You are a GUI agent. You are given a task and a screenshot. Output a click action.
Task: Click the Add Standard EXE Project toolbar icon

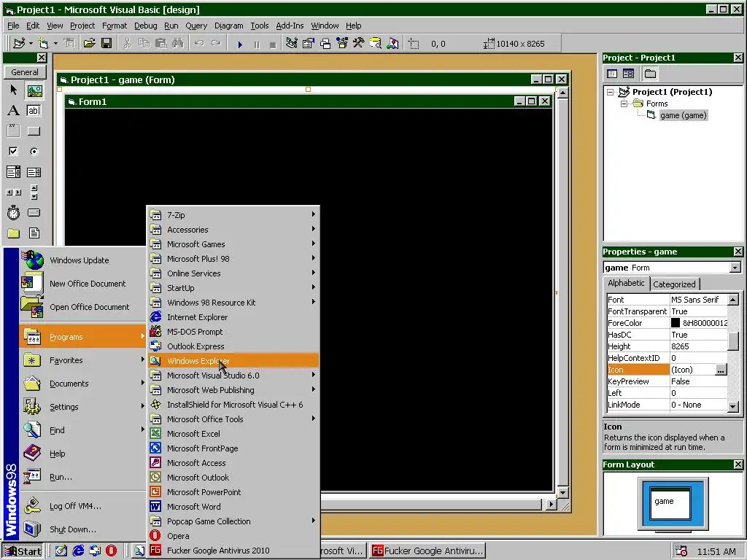pyautogui.click(x=19, y=44)
